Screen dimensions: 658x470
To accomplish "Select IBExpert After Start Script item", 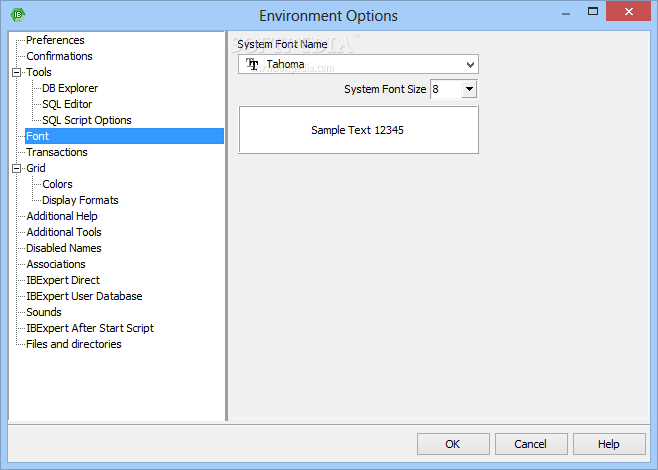I will pos(90,328).
